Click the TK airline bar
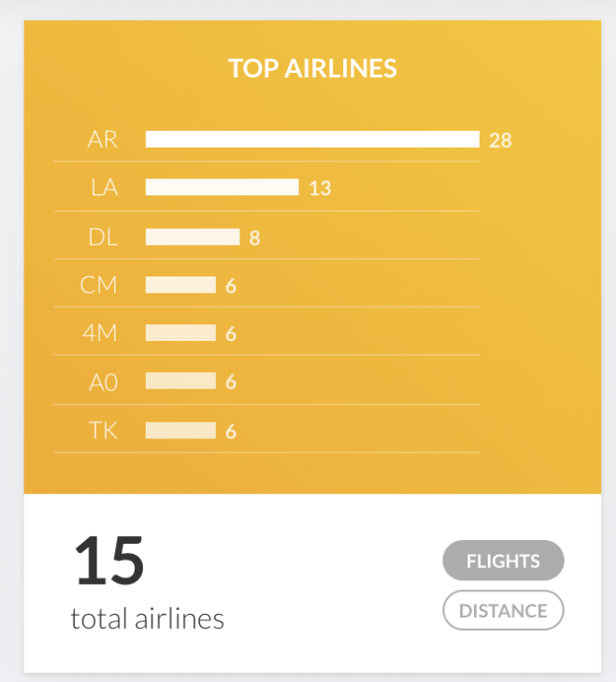 coord(180,431)
